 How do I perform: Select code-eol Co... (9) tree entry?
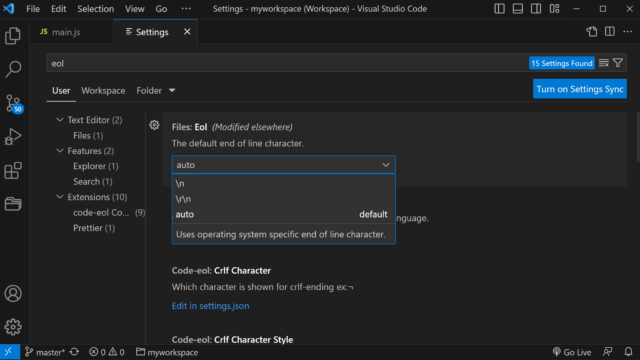point(109,213)
